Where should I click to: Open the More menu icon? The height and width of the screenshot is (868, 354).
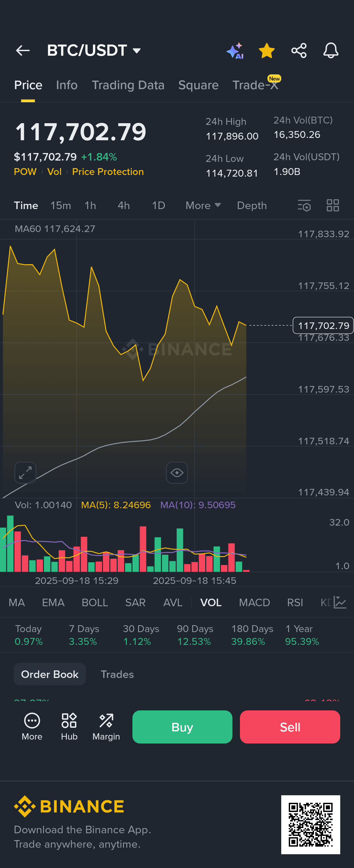point(32,727)
